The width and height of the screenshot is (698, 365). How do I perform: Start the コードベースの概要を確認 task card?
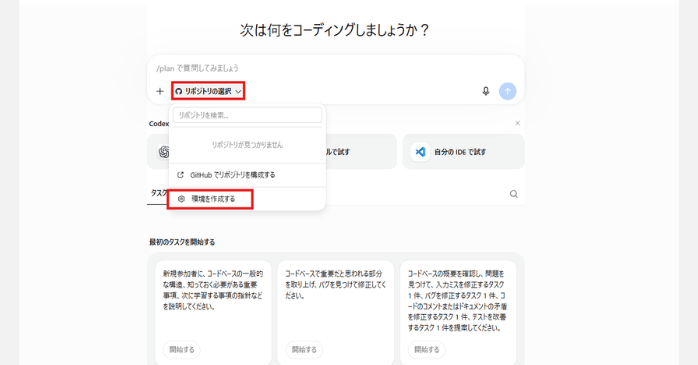[x=426, y=349]
